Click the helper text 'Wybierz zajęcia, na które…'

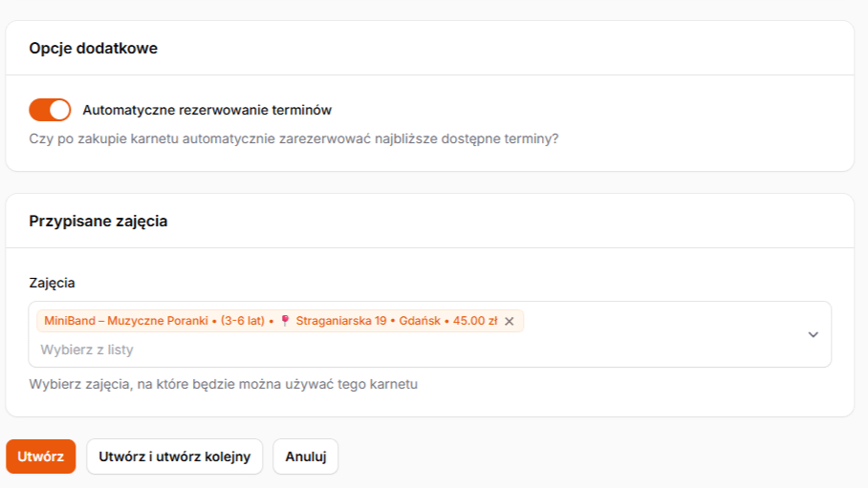coord(224,384)
